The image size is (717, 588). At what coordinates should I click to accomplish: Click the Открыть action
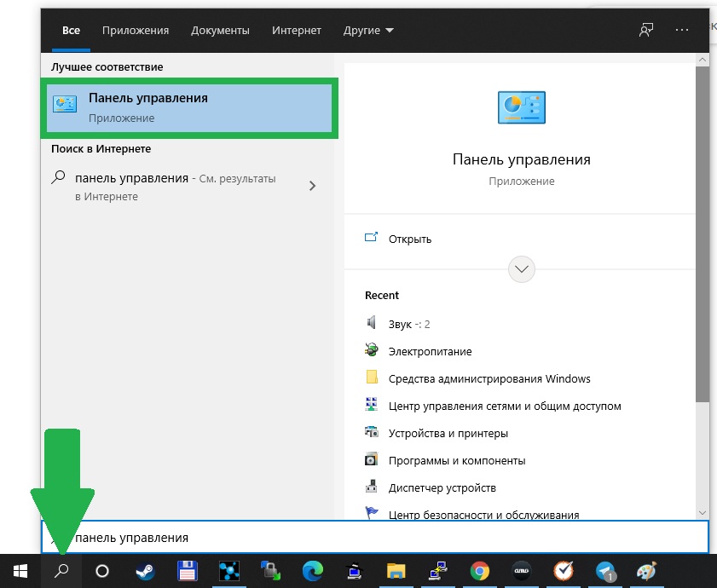click(410, 239)
